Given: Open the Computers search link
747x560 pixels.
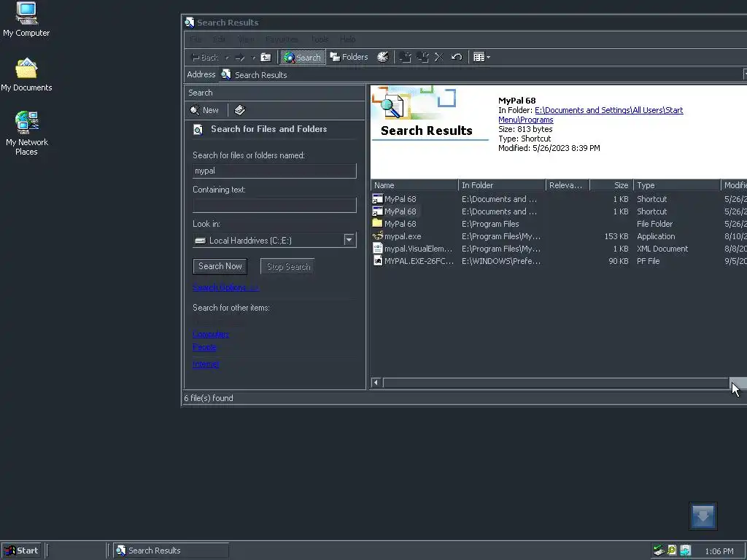Looking at the screenshot, I should (x=211, y=334).
